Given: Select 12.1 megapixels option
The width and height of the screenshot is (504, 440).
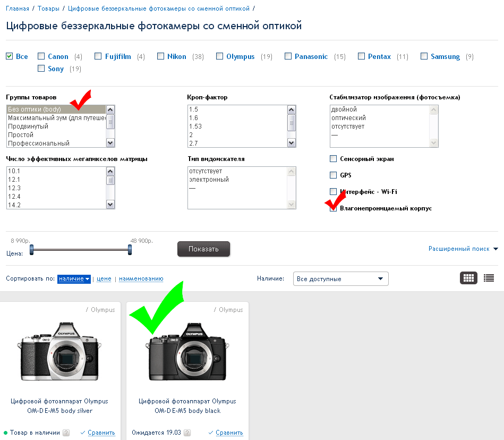Looking at the screenshot, I should [56, 180].
